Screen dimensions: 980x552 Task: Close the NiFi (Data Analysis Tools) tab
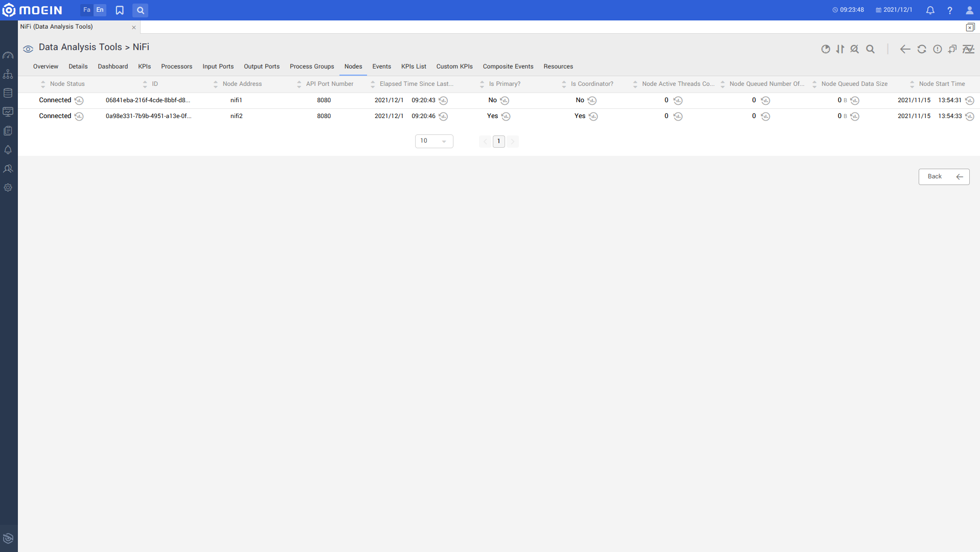click(134, 28)
